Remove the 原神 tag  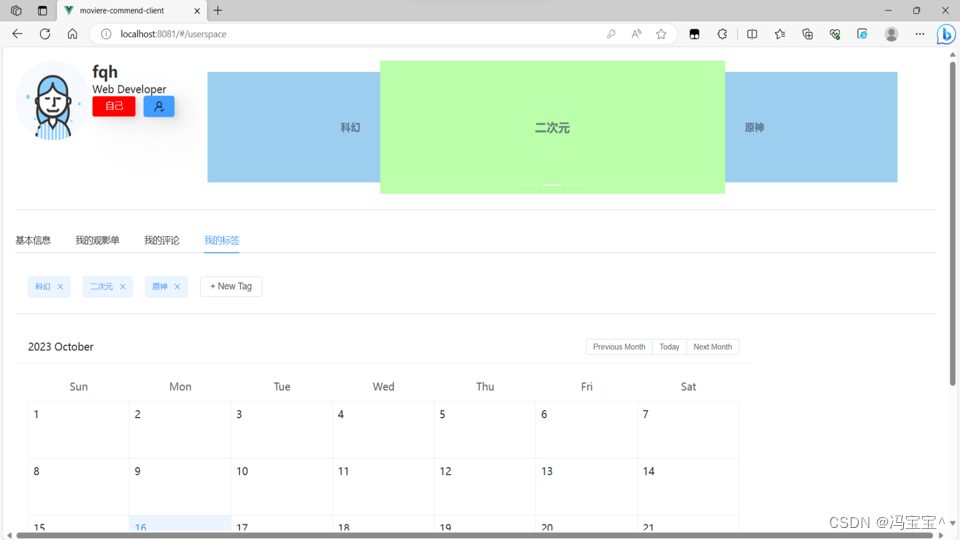pyautogui.click(x=177, y=287)
